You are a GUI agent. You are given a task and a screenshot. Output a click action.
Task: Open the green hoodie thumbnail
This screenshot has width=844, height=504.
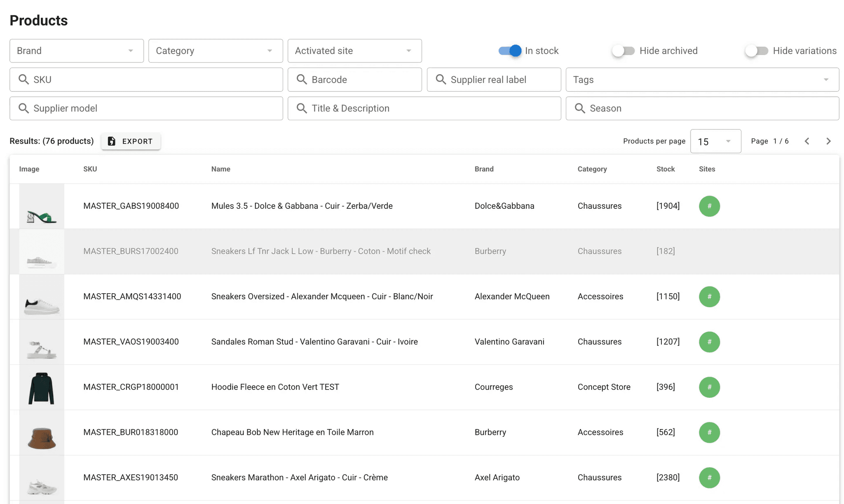[42, 387]
